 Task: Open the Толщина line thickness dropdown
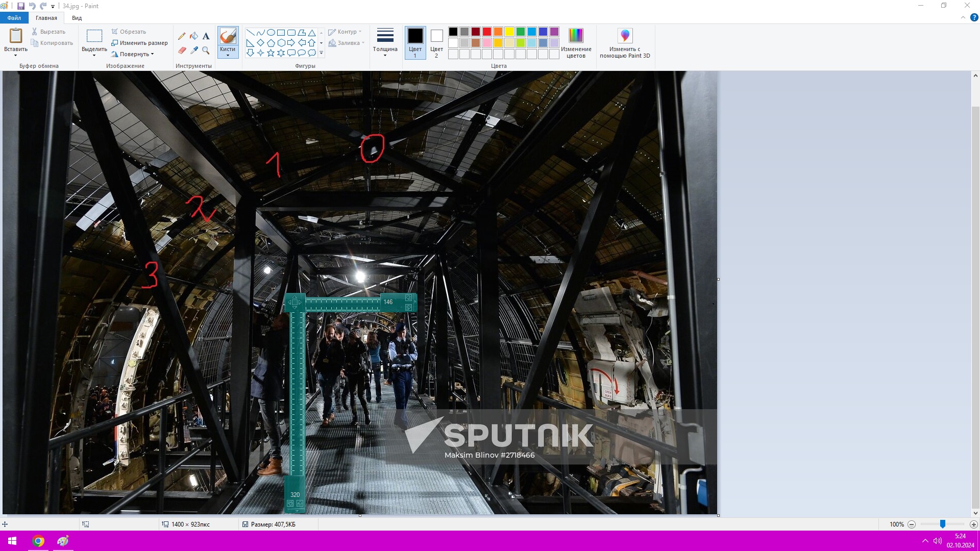385,42
